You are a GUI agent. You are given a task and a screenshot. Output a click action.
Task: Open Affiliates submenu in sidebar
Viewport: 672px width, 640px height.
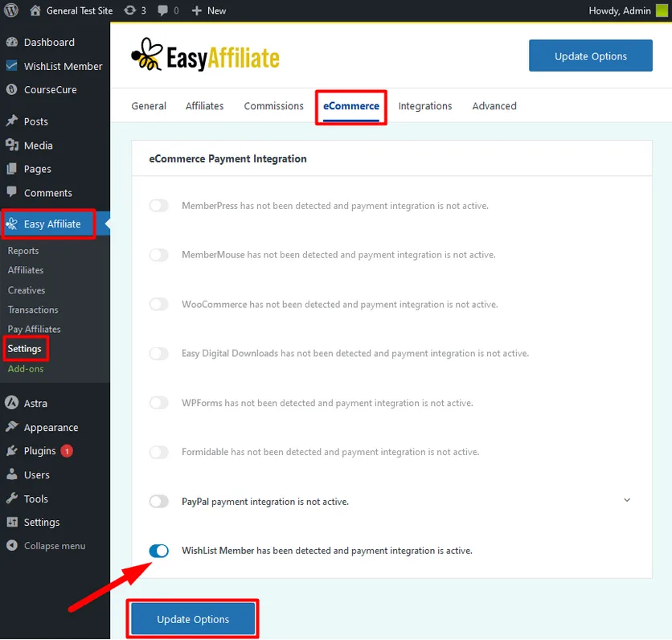point(26,270)
